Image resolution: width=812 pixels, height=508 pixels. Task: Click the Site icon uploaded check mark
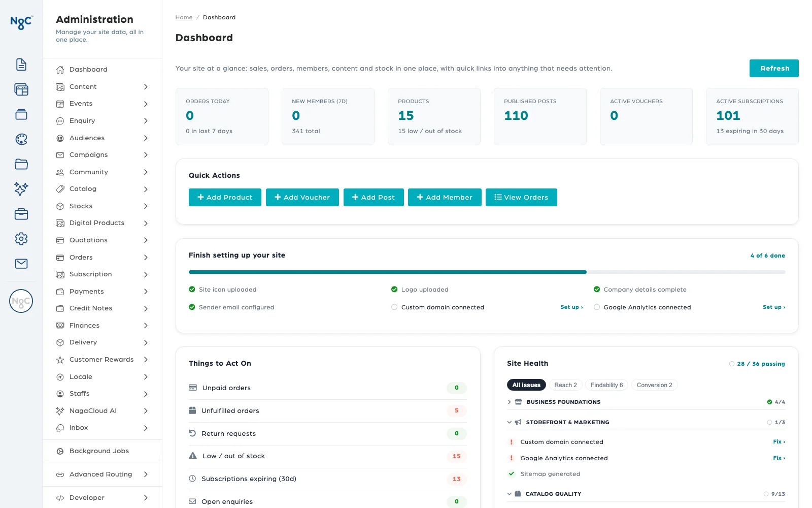tap(192, 290)
